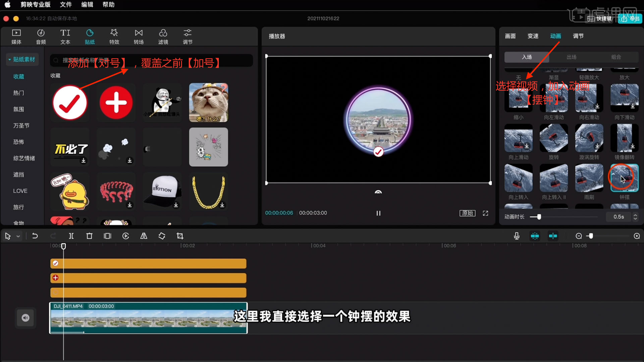This screenshot has height=362, width=644.
Task: Select the 组合 animation tab
Action: (616, 57)
